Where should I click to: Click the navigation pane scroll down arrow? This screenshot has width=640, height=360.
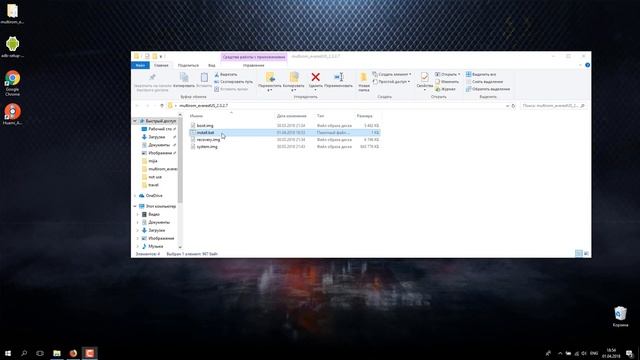click(180, 247)
